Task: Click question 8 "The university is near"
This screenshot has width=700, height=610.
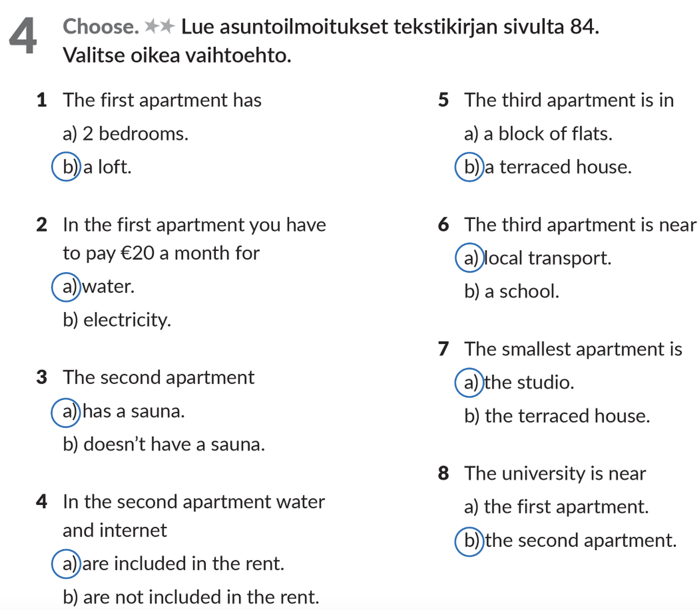Action: pyautogui.click(x=554, y=473)
